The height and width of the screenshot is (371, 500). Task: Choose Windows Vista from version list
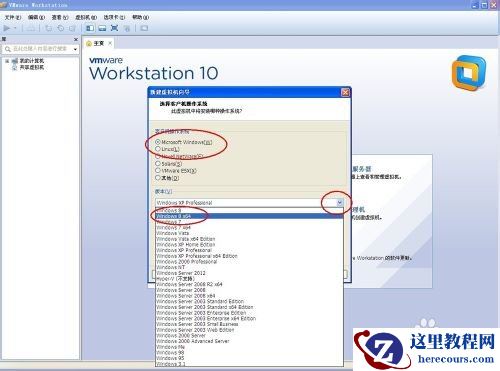(x=249, y=233)
